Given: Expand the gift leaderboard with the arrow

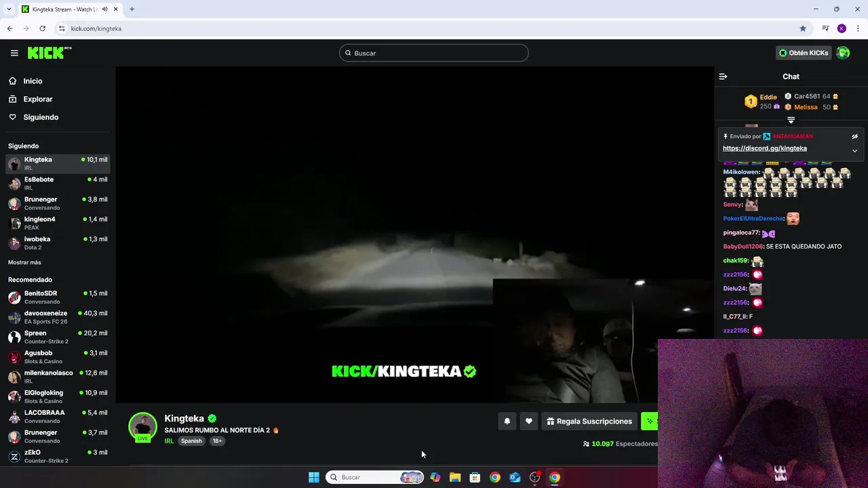Looking at the screenshot, I should [x=791, y=120].
